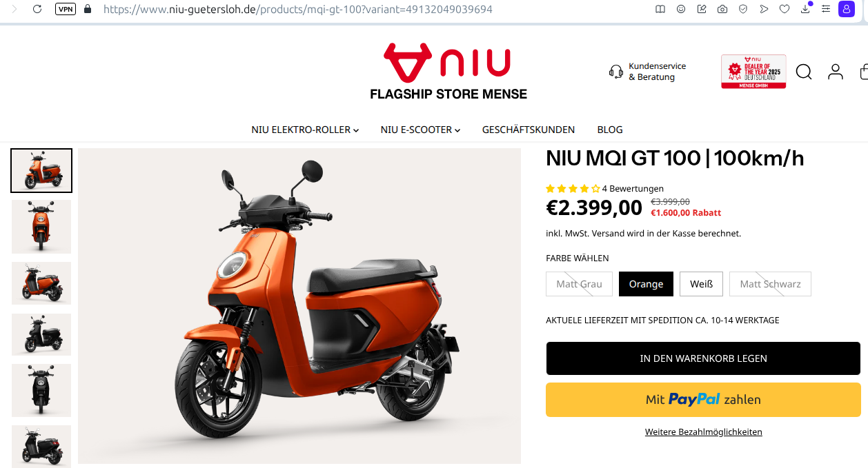
Task: Pay with the PayPal zahlen button
Action: coord(703,400)
